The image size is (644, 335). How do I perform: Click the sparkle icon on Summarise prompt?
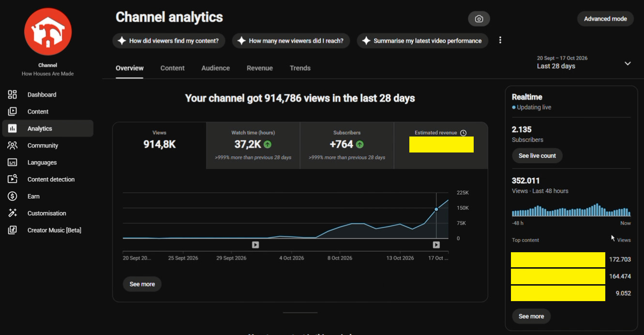(366, 41)
